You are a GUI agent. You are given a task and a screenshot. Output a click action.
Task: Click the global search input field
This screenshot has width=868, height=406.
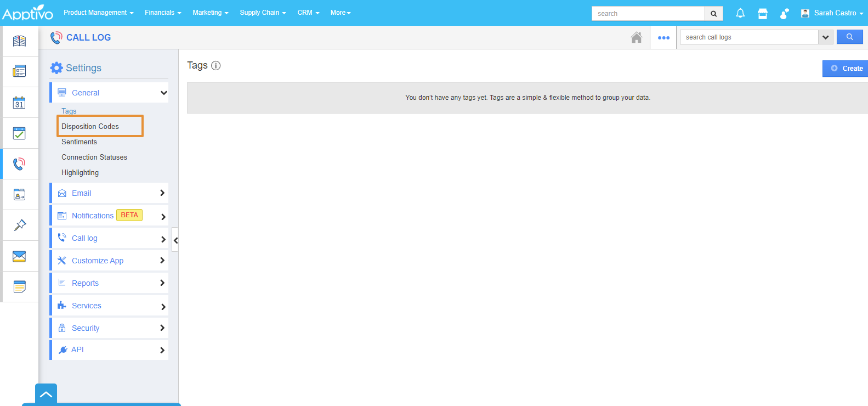click(x=648, y=14)
